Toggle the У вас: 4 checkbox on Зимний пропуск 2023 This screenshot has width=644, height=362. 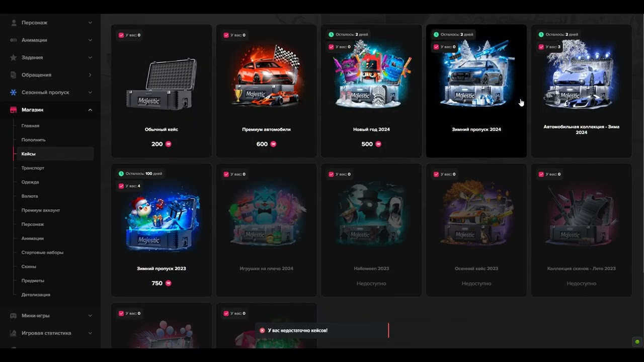click(121, 186)
